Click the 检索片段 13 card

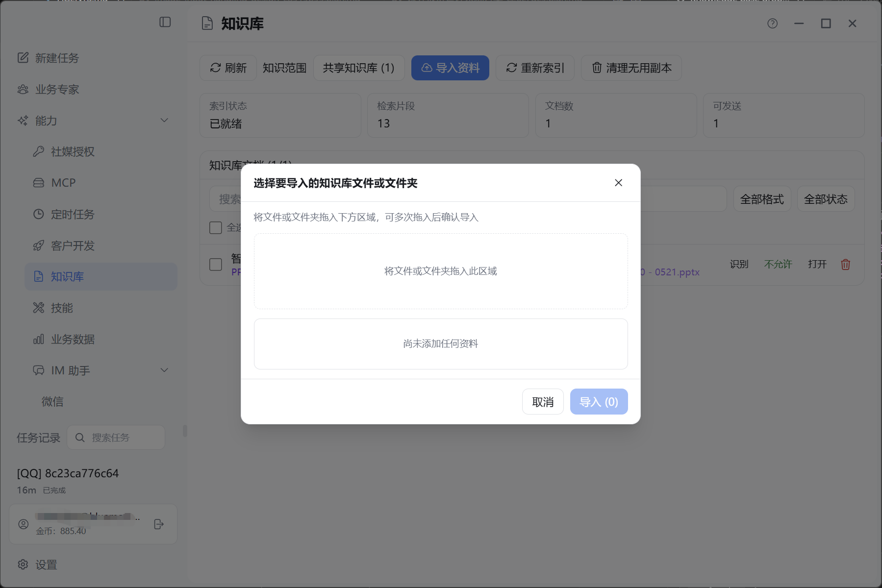coord(448,116)
